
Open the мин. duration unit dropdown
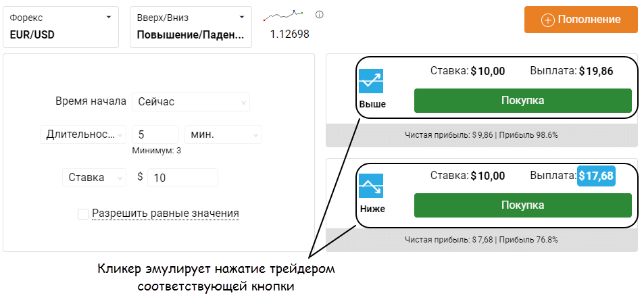223,134
